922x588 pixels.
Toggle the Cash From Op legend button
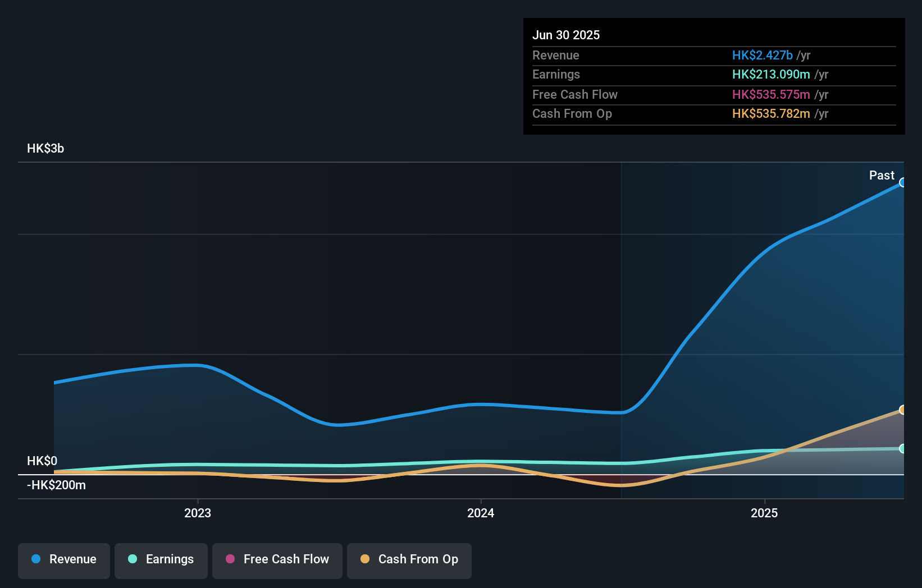click(x=409, y=561)
